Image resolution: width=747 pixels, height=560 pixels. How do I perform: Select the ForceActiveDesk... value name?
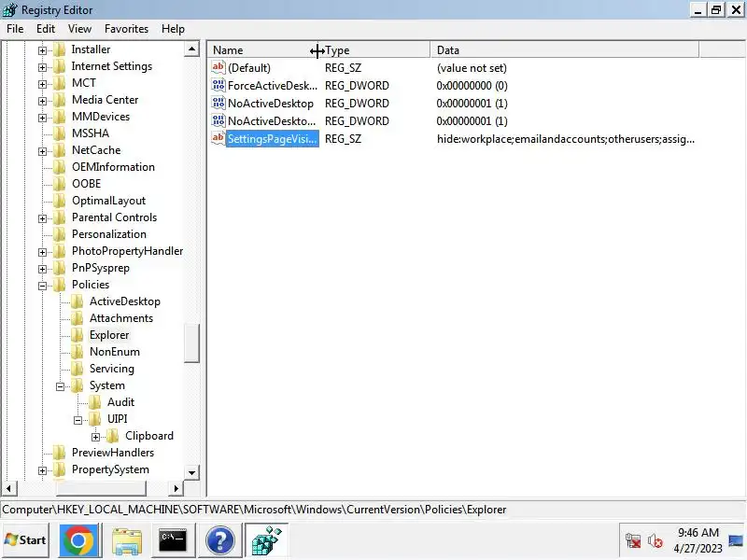(273, 86)
